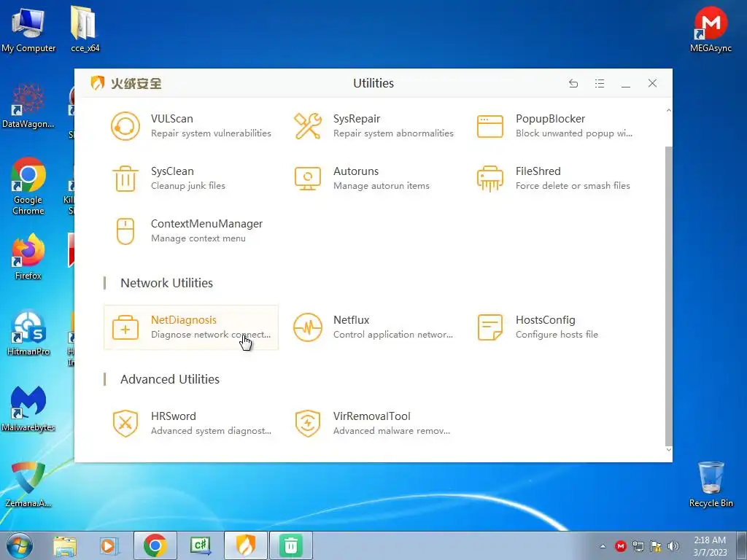This screenshot has width=747, height=560.
Task: Click the 'Repair system abnormalities' description
Action: click(393, 133)
